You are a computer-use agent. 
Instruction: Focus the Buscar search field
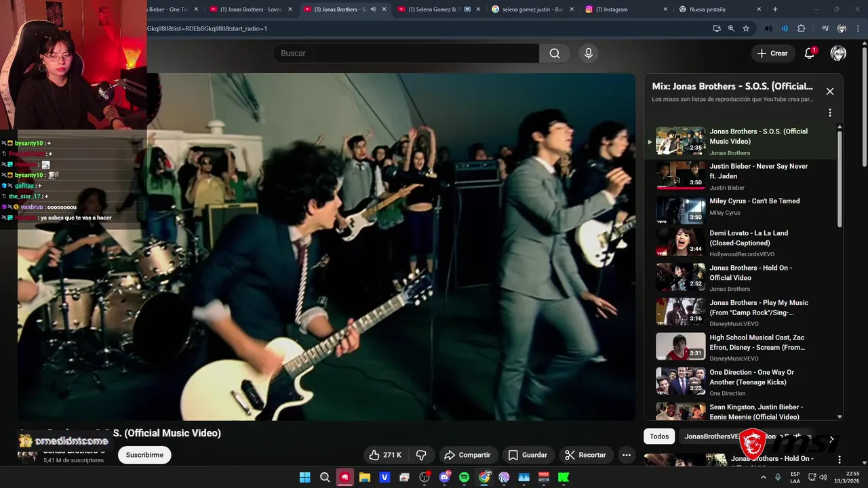[x=406, y=54]
